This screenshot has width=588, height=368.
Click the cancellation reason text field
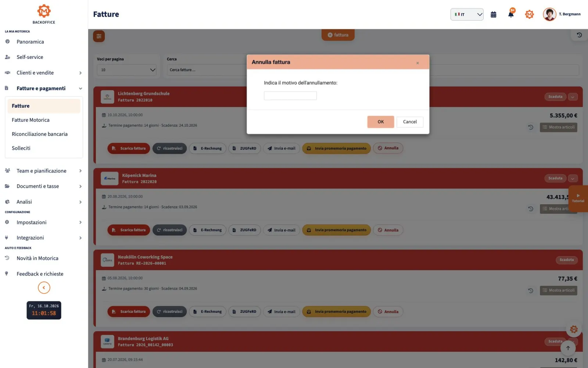click(x=290, y=96)
